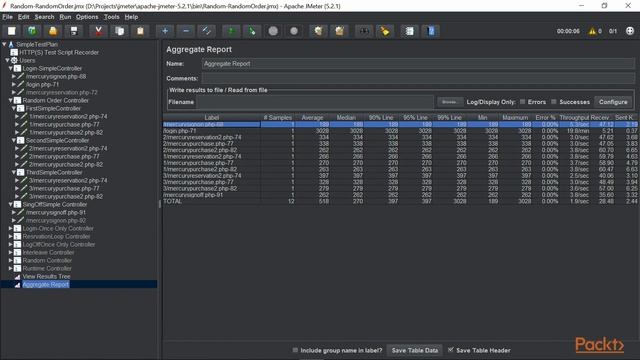640x360 pixels.
Task: Select the ResrvationLoop Controller tree node
Action: click(x=56, y=236)
